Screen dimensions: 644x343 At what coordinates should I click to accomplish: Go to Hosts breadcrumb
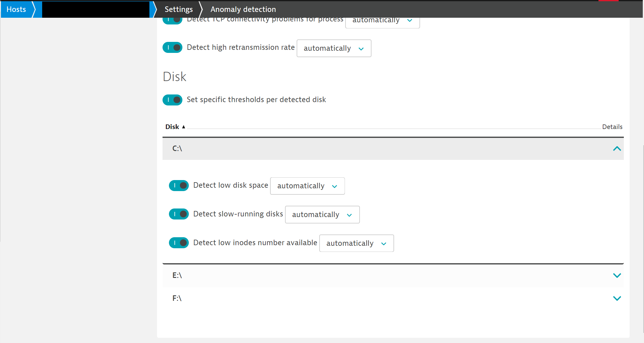click(16, 9)
